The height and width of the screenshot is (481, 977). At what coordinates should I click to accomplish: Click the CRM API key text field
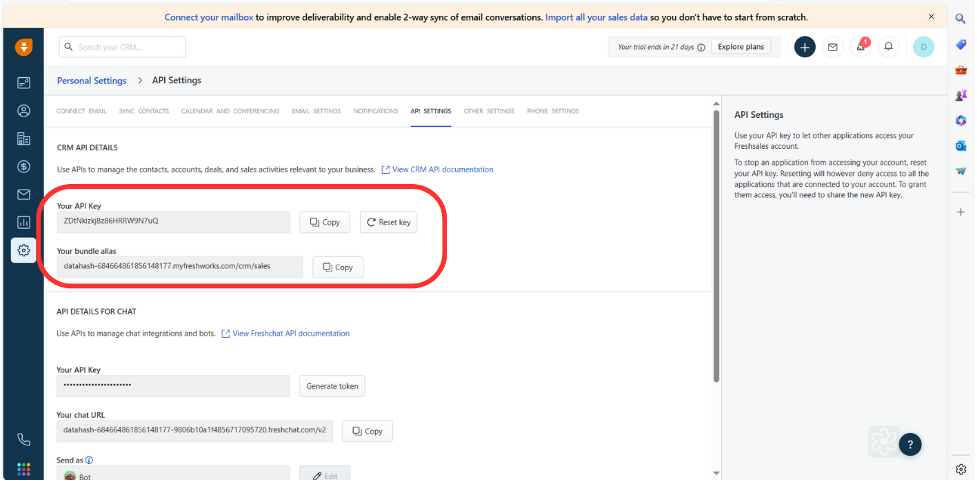coord(173,222)
